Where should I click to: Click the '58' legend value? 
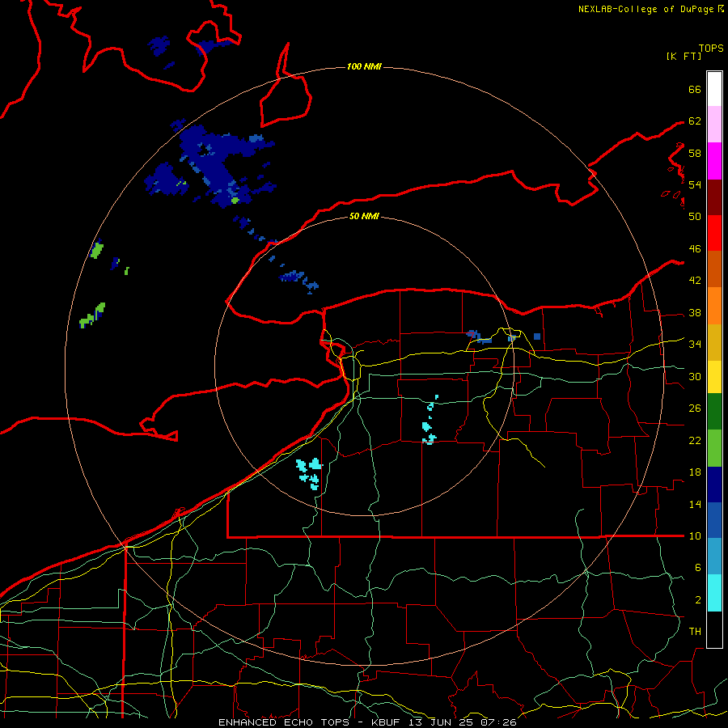point(695,153)
